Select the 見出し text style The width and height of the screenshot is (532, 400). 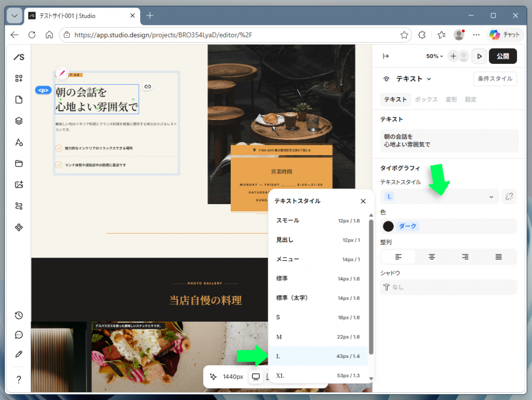point(318,240)
